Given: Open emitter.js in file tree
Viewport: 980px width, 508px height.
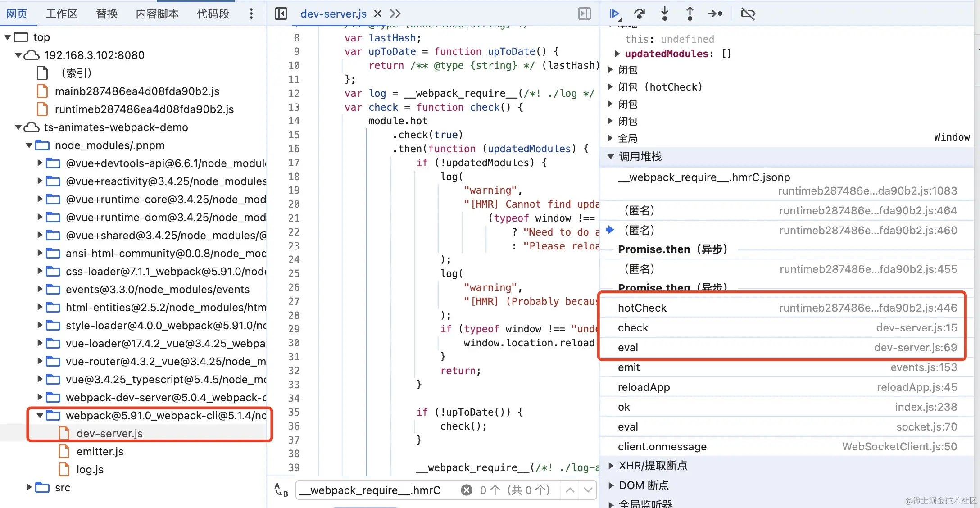Looking at the screenshot, I should (x=100, y=451).
